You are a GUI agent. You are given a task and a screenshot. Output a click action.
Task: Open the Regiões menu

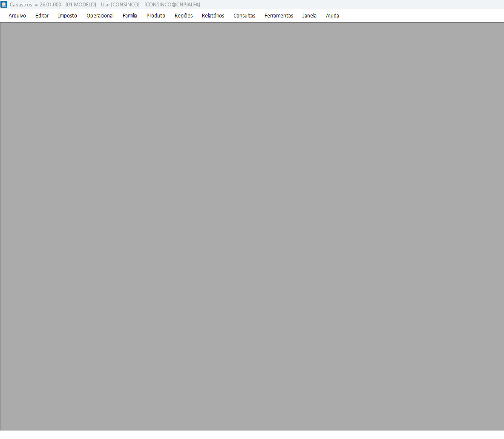pos(184,16)
